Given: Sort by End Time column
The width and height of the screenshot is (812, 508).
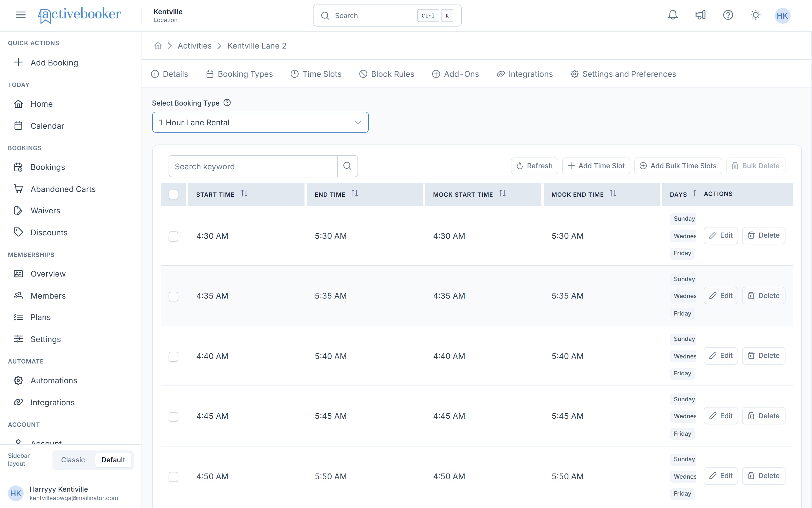Looking at the screenshot, I should pyautogui.click(x=355, y=194).
